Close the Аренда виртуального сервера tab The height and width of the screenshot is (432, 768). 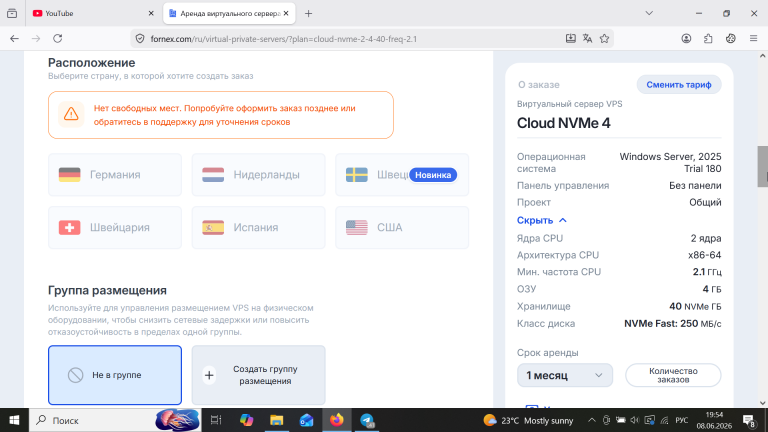[286, 13]
